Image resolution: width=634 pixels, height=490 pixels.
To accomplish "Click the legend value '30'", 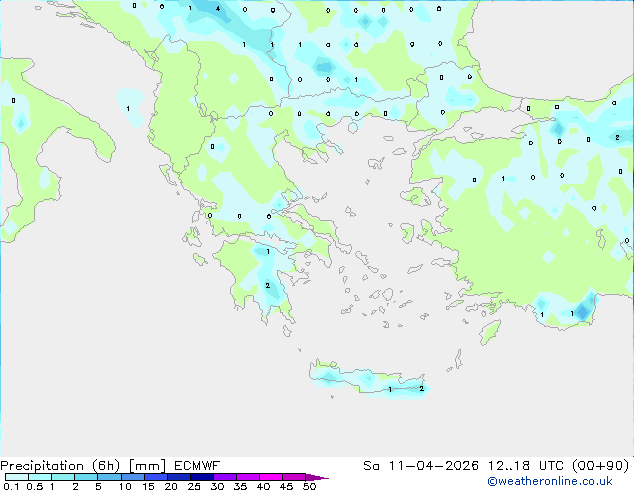I will tap(217, 486).
